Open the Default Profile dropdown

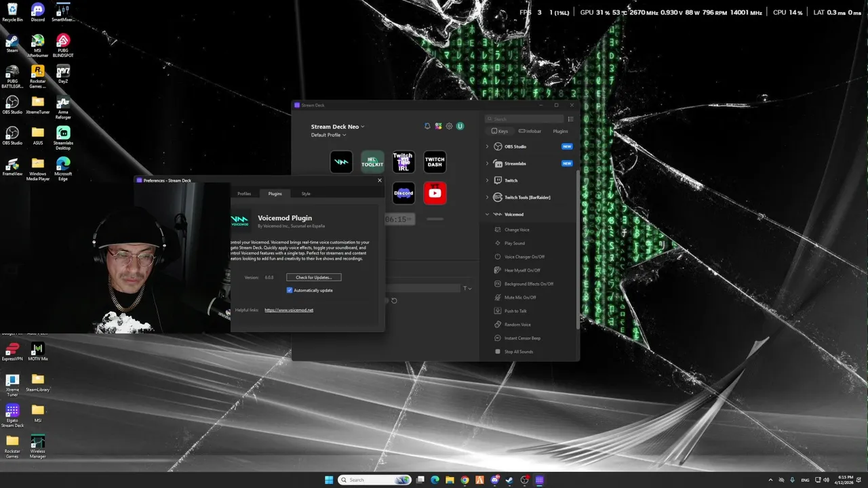pyautogui.click(x=329, y=135)
